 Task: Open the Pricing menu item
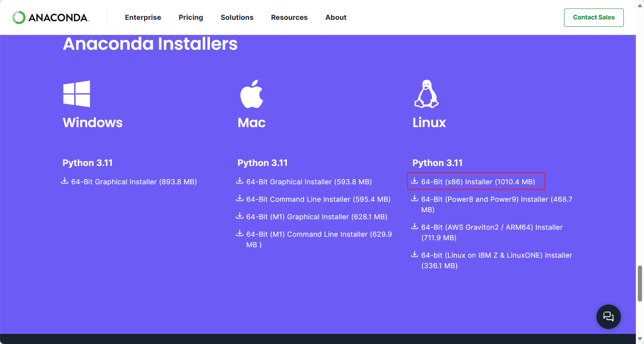(x=191, y=17)
